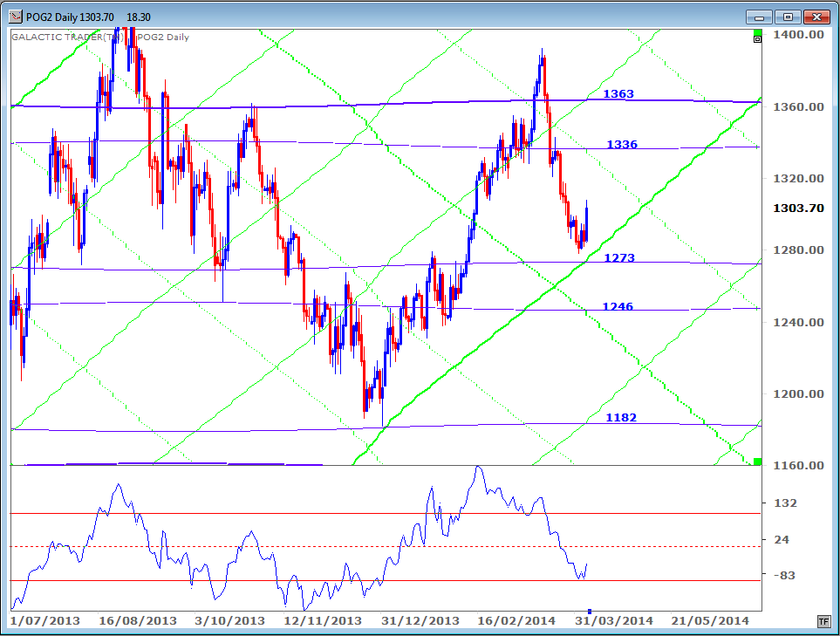Click the 1160.00 price axis value

coord(799,465)
